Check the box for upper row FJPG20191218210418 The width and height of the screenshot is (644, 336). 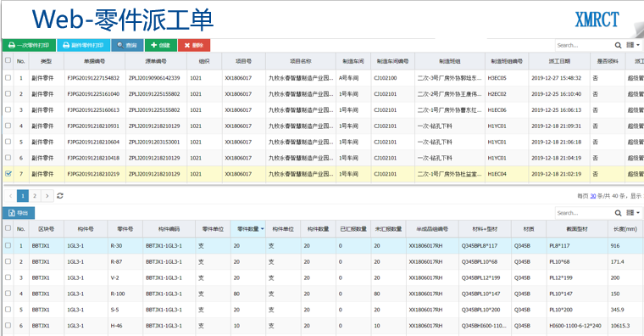point(8,158)
